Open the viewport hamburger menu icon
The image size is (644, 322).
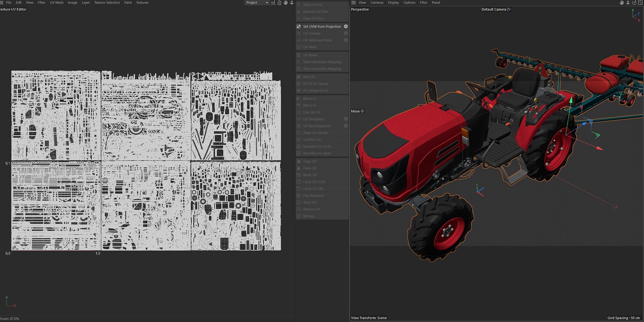coord(353,3)
